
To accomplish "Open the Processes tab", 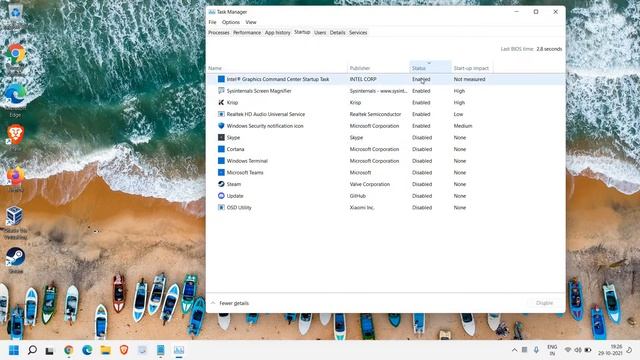I will (x=219, y=33).
